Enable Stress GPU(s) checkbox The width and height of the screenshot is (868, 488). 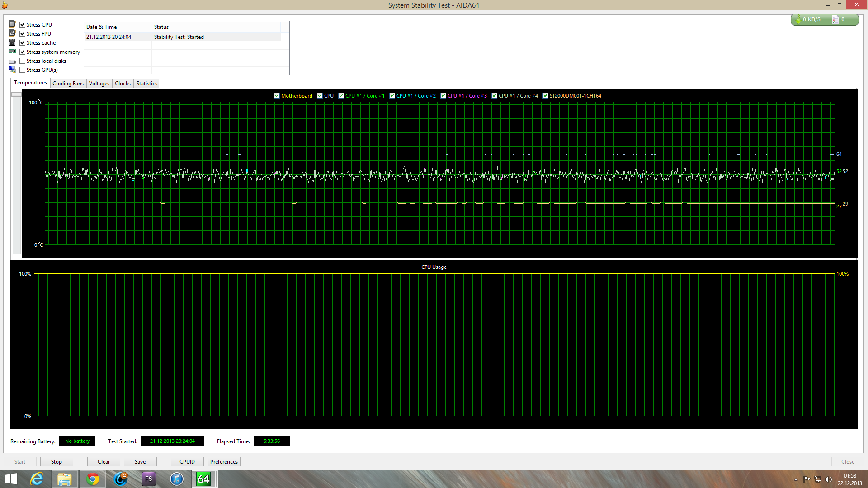coord(23,70)
